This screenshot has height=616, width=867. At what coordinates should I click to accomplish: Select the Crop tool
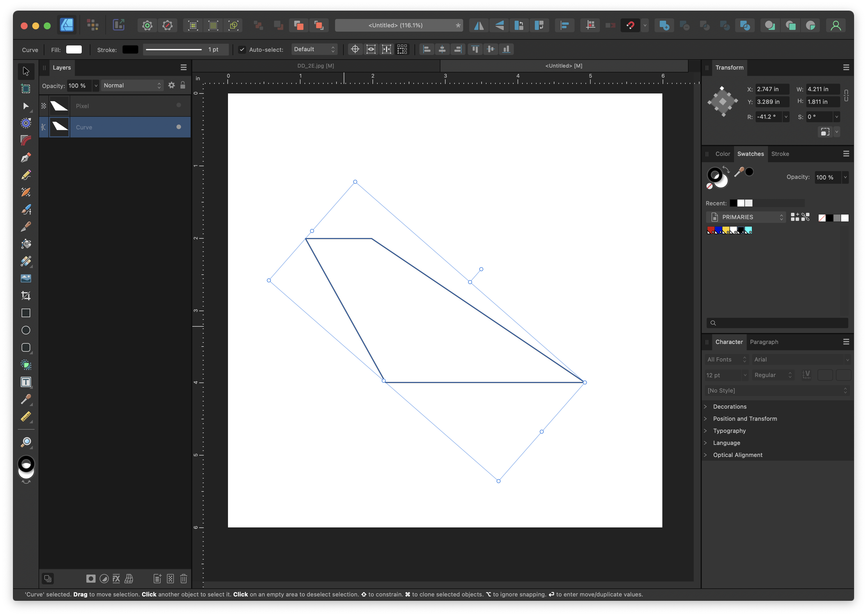pos(26,295)
